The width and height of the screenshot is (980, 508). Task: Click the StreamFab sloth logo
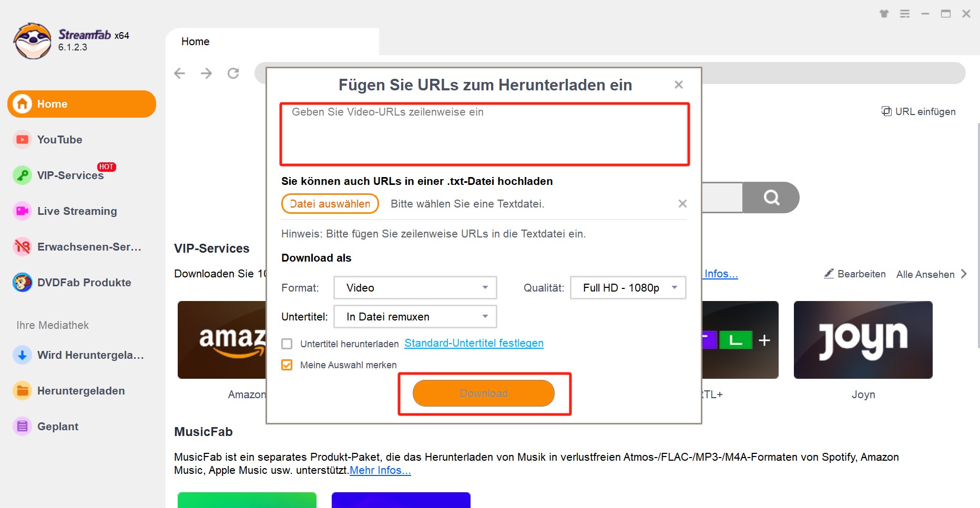tap(33, 41)
